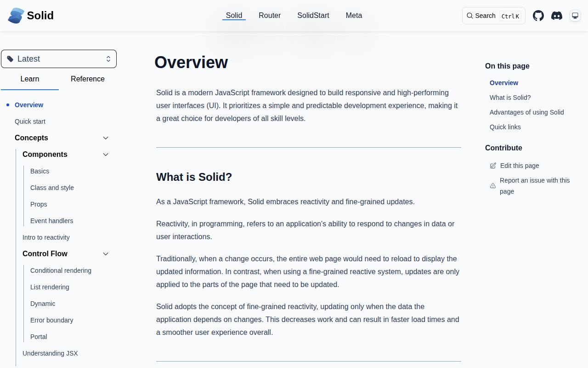Open Error boundary in sidebar
The height and width of the screenshot is (368, 588).
tap(51, 320)
